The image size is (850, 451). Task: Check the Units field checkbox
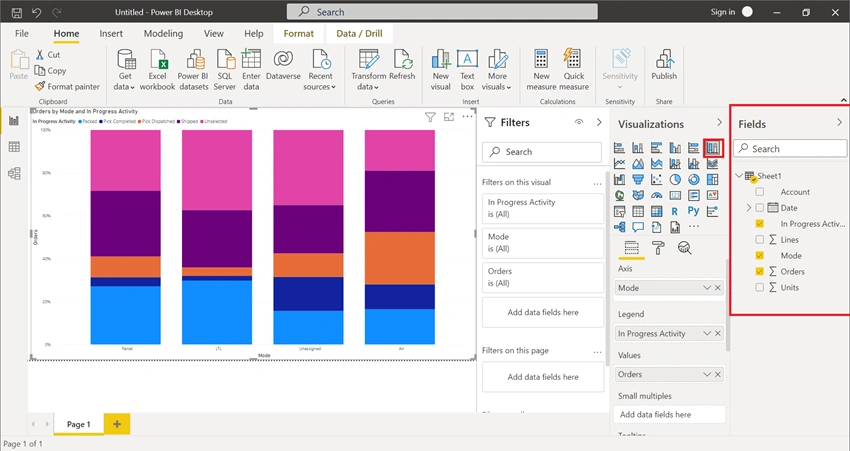point(759,287)
